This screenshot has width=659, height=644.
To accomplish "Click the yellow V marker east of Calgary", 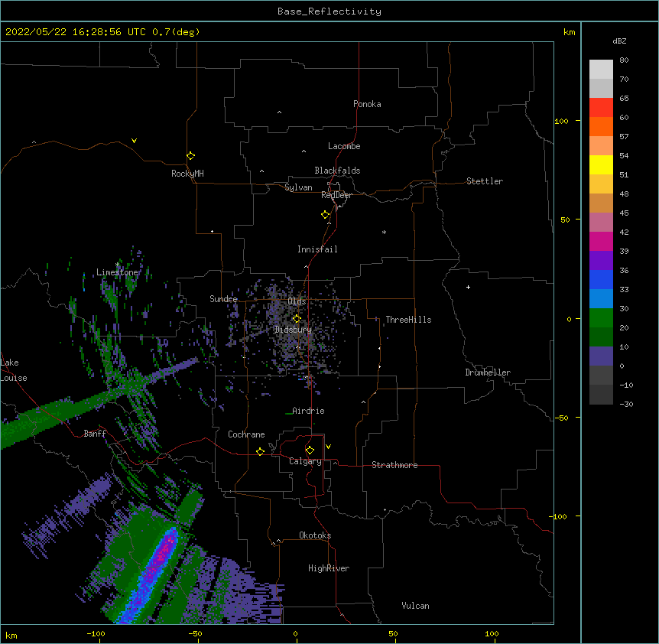I will point(328,447).
